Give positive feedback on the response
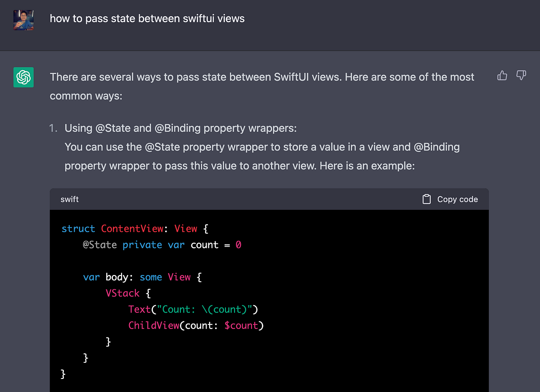The image size is (540, 392). pos(502,76)
